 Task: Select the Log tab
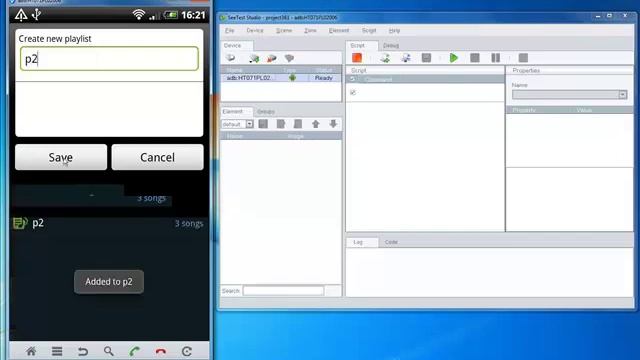pos(362,242)
